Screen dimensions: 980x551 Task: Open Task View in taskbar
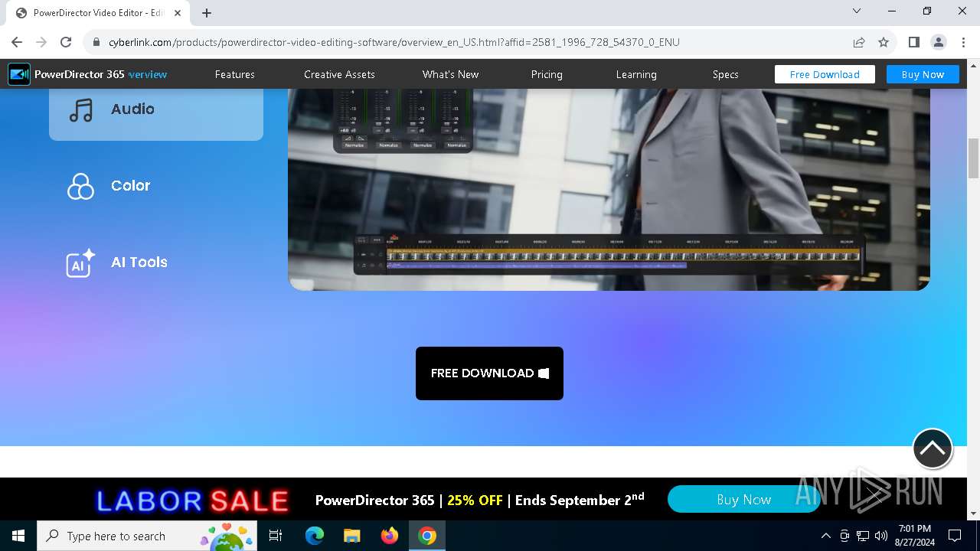coord(276,536)
